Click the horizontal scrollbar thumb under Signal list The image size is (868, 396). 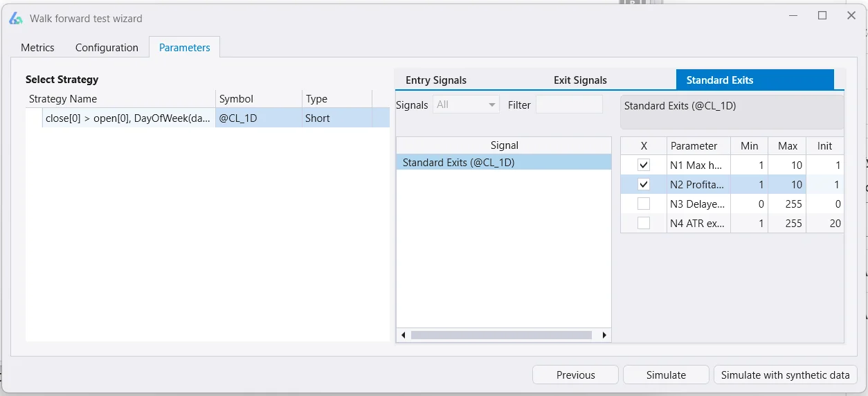(501, 335)
